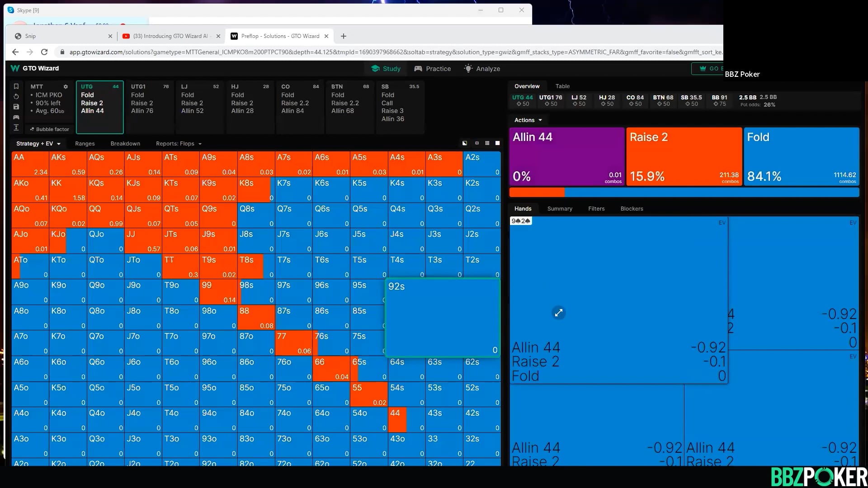Expand the Reports: Flops dropdown
868x488 pixels.
(x=179, y=144)
